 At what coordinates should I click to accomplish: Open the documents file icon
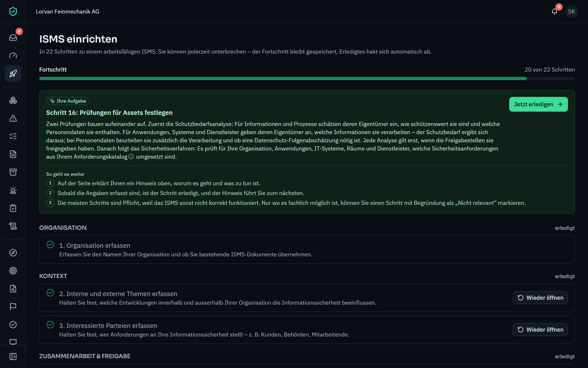[x=13, y=154]
